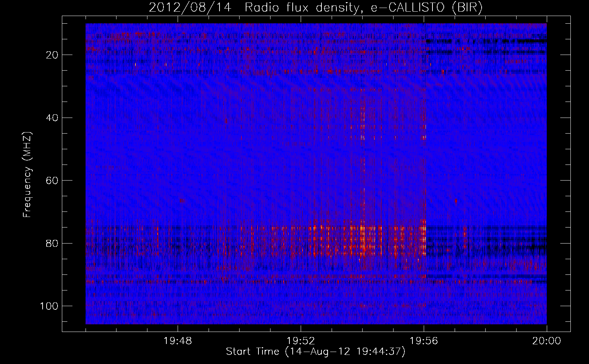Click the '19:52' time tick label
The width and height of the screenshot is (589, 364).
coord(301,341)
